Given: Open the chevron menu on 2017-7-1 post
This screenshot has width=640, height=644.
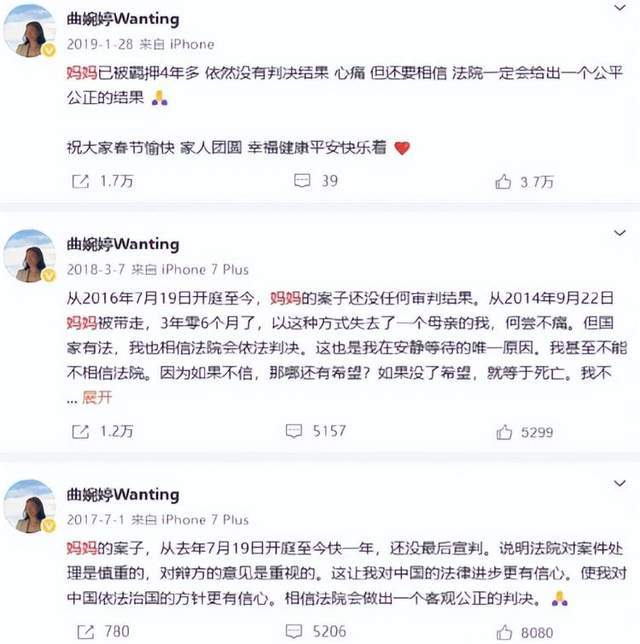Looking at the screenshot, I should [x=620, y=483].
